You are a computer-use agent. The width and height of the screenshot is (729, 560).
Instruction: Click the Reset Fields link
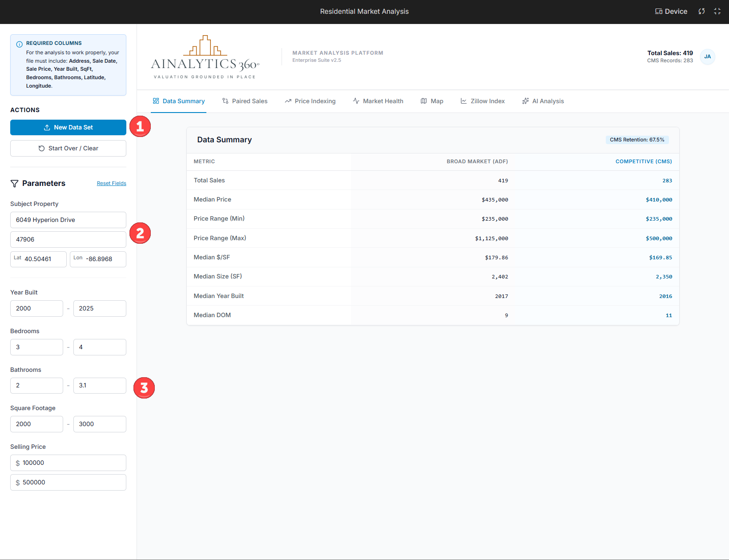point(111,183)
